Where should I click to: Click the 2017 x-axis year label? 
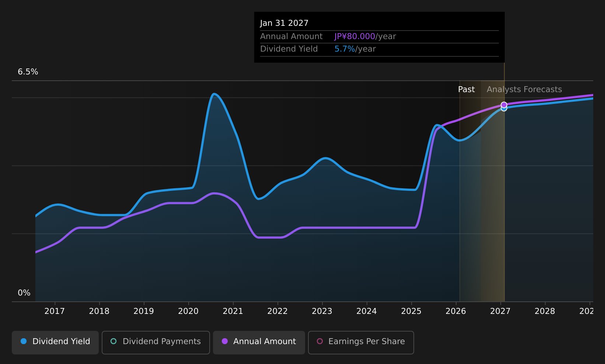click(55, 311)
